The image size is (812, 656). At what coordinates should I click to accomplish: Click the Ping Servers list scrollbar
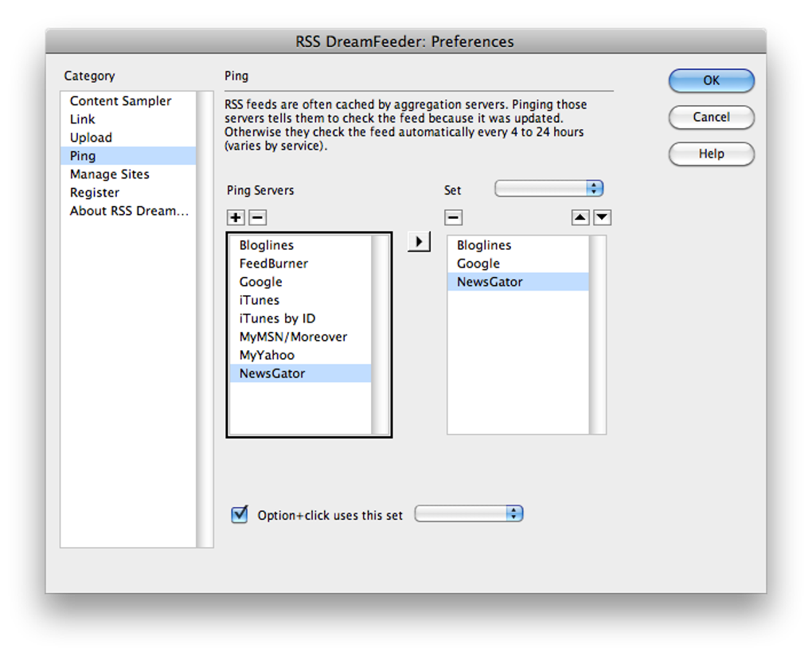click(380, 335)
